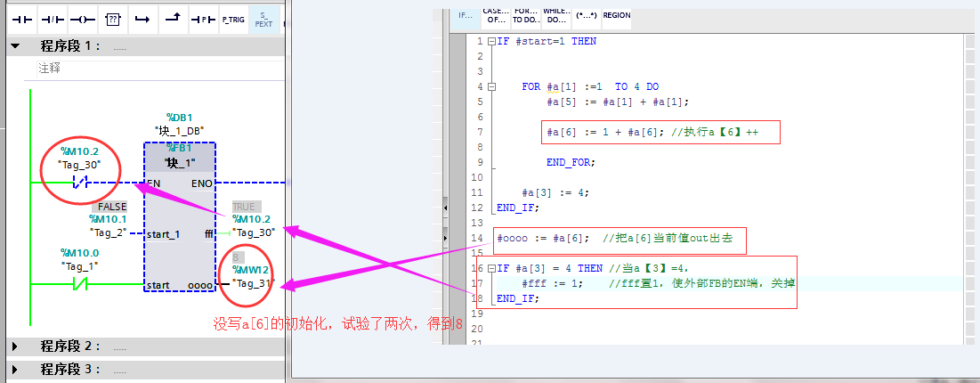This screenshot has height=383, width=980.
Task: Insert the P_TRIG instruction
Action: 233,18
